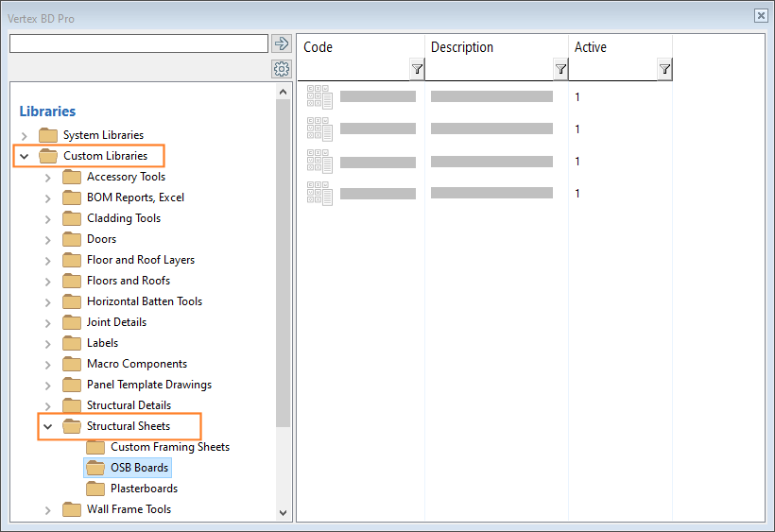
Task: Select the Custom Framing Sheets folder
Action: (x=169, y=447)
